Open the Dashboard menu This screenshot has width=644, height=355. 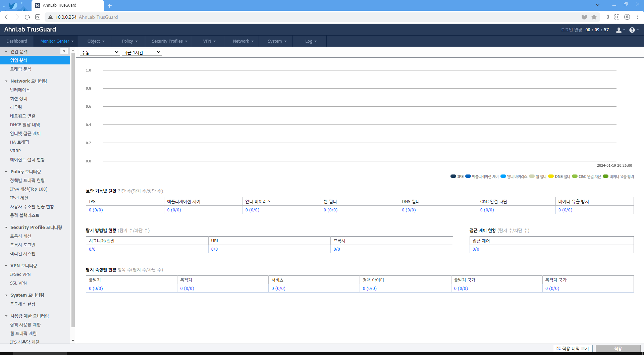(17, 41)
